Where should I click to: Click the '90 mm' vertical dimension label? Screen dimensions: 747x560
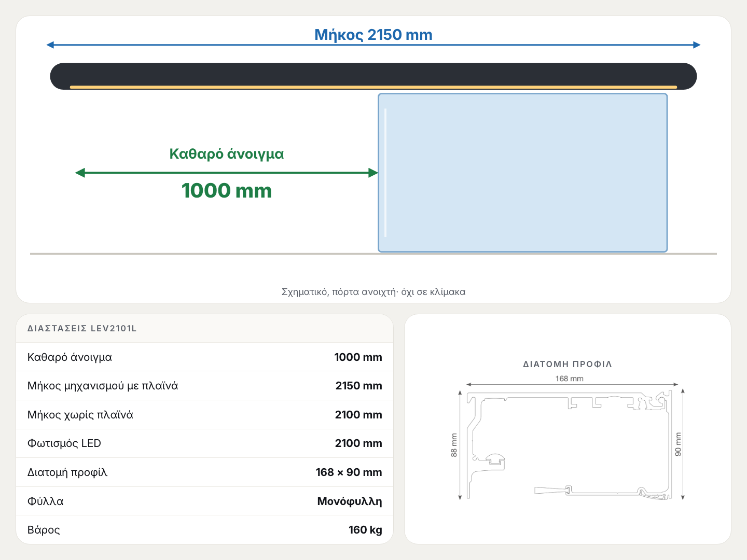pos(678,444)
